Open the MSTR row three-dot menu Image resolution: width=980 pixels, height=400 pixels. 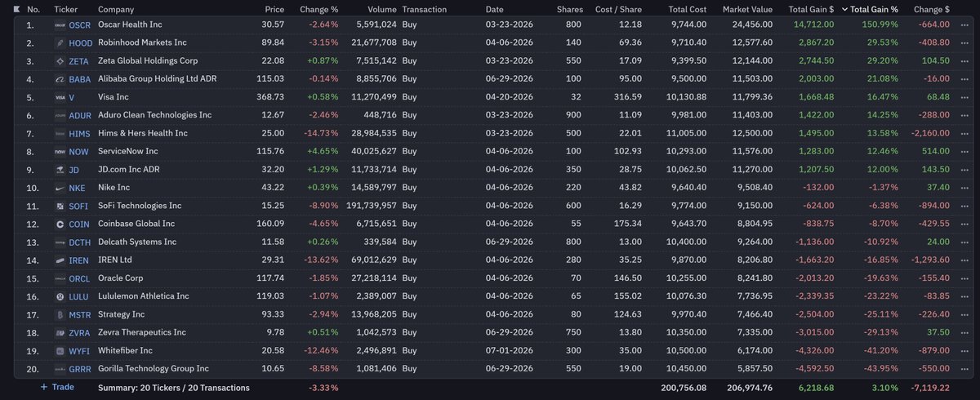tap(966, 314)
